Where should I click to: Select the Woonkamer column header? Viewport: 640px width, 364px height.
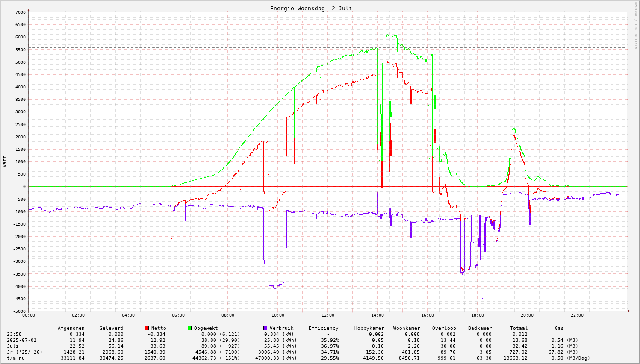[407, 328]
